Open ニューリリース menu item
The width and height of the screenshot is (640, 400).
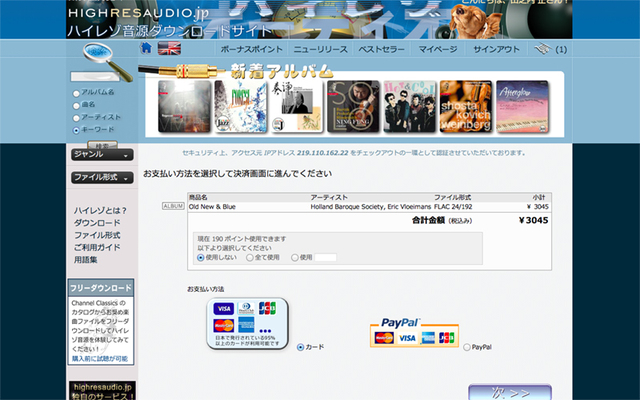click(320, 49)
